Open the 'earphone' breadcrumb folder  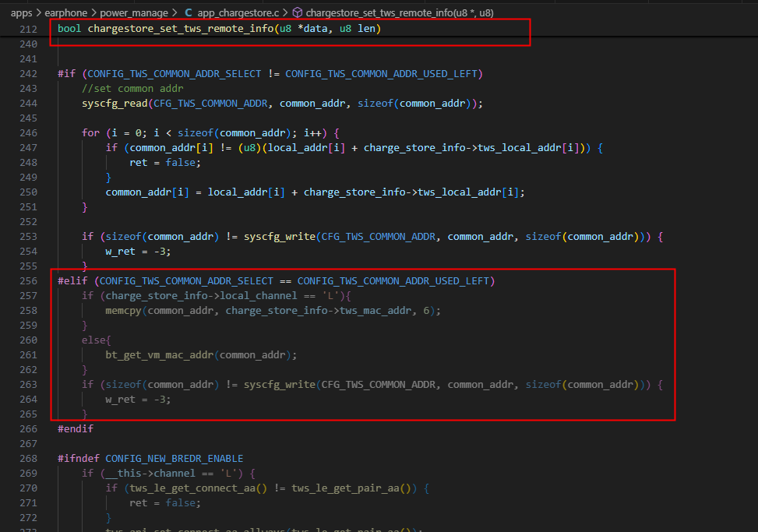point(66,12)
